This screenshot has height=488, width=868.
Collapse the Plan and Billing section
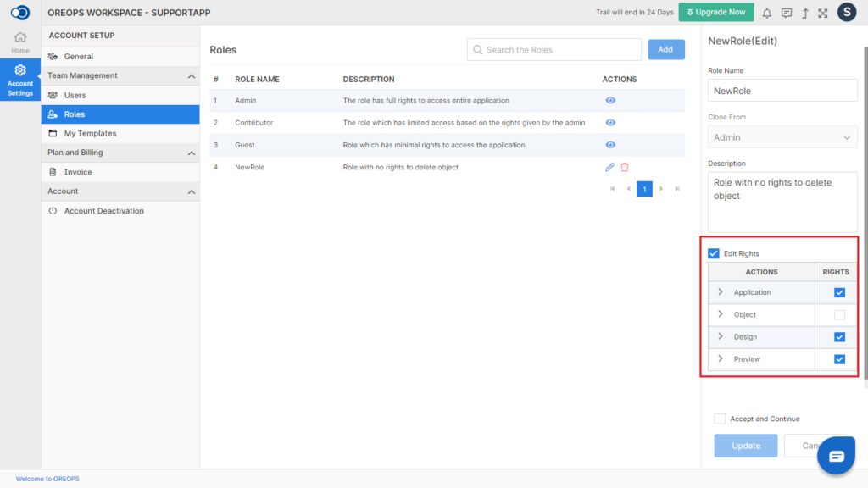pos(192,152)
